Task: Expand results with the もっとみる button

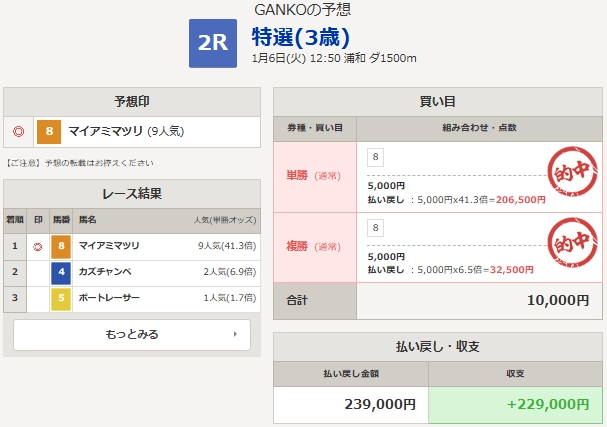Action: [131, 334]
